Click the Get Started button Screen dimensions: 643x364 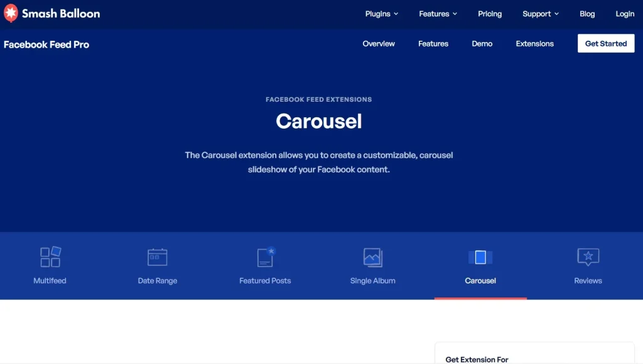(x=605, y=43)
